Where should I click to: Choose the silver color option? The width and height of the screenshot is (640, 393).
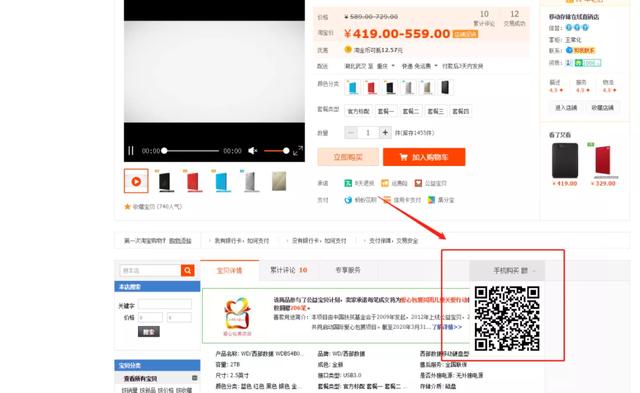click(x=408, y=87)
